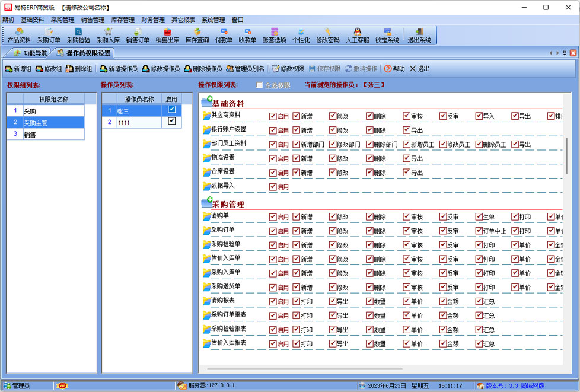Viewport: 580px width, 392px height.
Task: Click the 新增操作员 button
Action: 119,69
